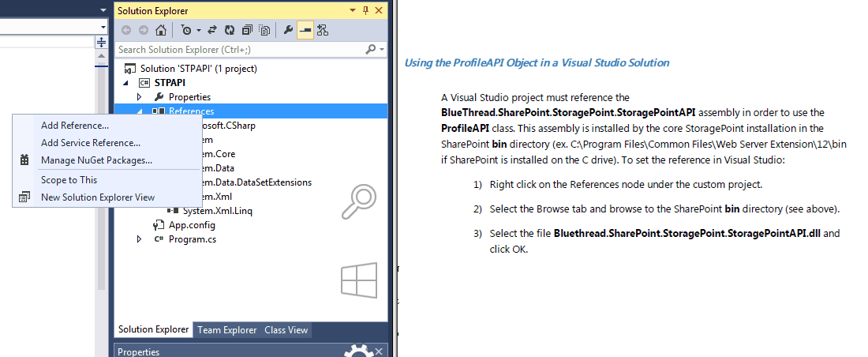This screenshot has width=868, height=357.
Task: Click the View Class Diagram icon
Action: point(323,30)
